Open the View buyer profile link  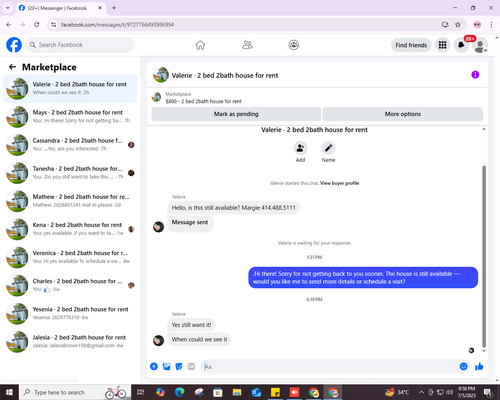coord(339,183)
